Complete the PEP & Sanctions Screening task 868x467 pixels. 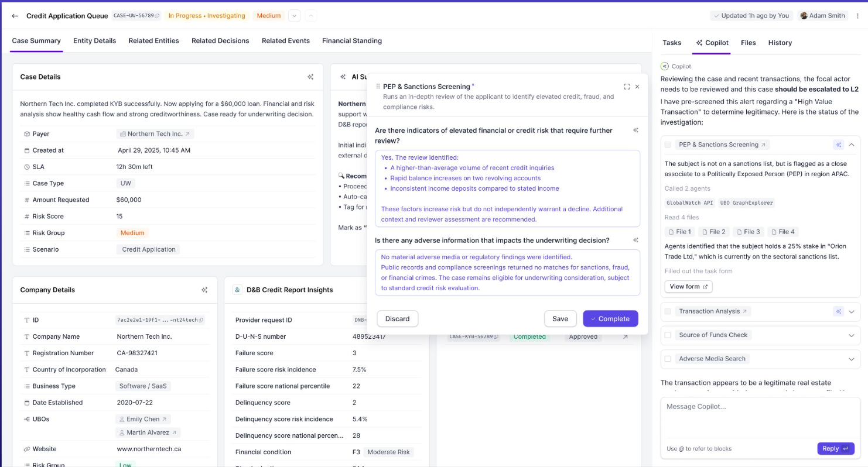(x=610, y=318)
